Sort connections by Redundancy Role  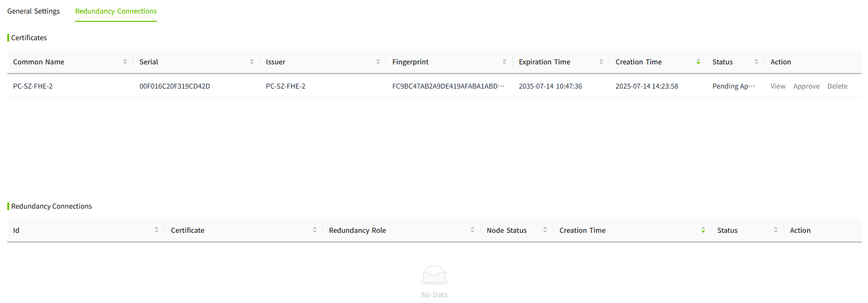pyautogui.click(x=472, y=230)
